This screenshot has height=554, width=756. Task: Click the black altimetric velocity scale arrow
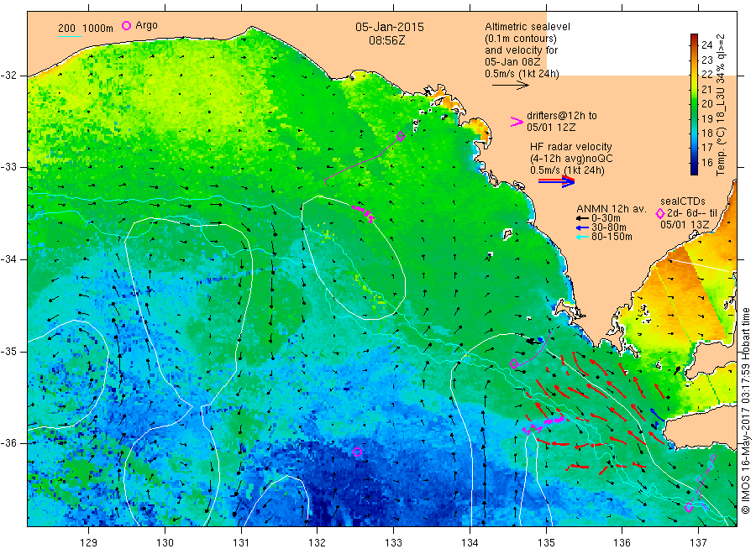511,86
